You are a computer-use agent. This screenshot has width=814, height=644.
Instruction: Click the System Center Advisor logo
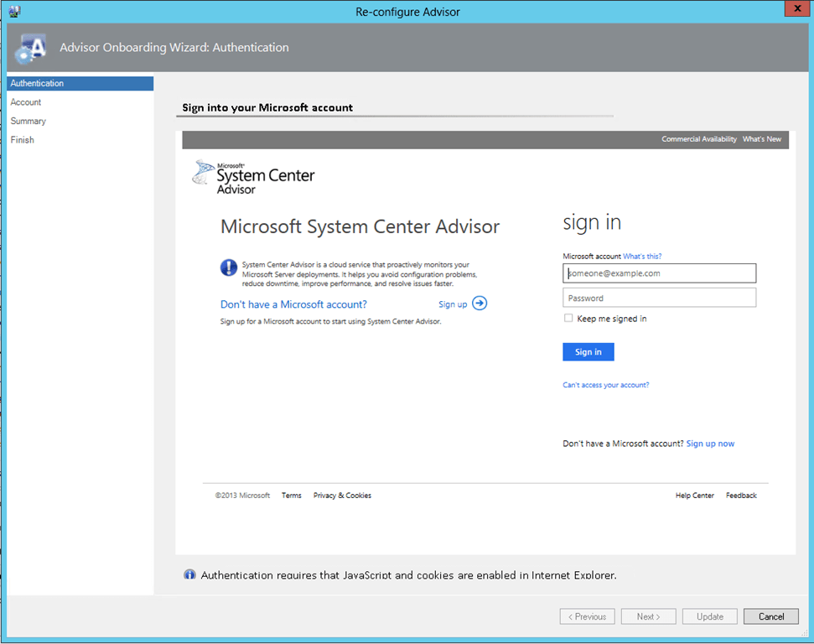click(253, 177)
